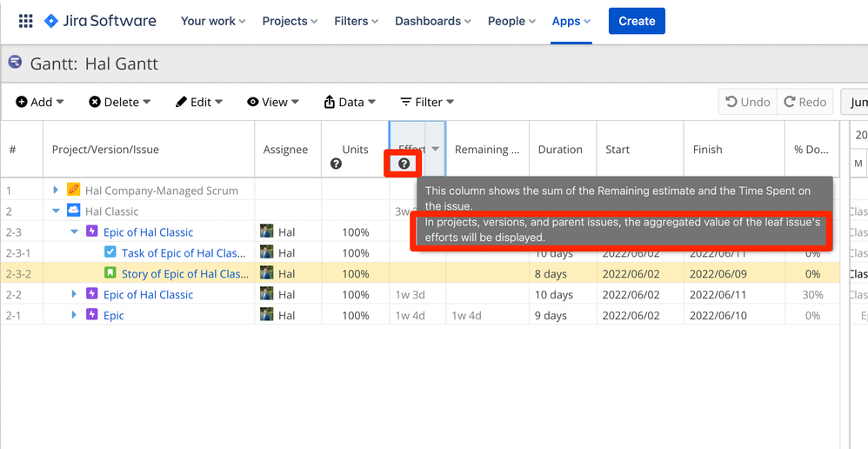Click the Gantt app icon beside the title
The height and width of the screenshot is (449, 868).
(16, 62)
